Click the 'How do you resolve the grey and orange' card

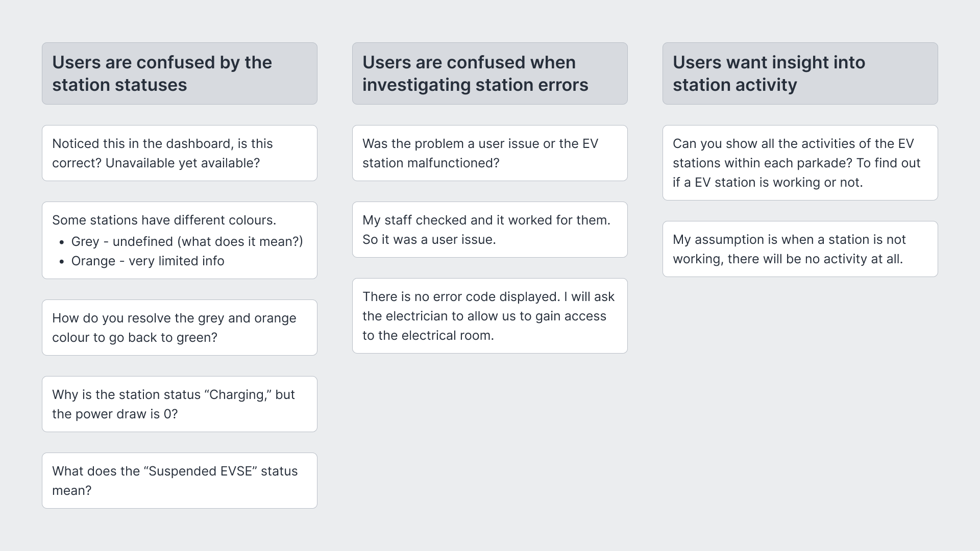(180, 328)
